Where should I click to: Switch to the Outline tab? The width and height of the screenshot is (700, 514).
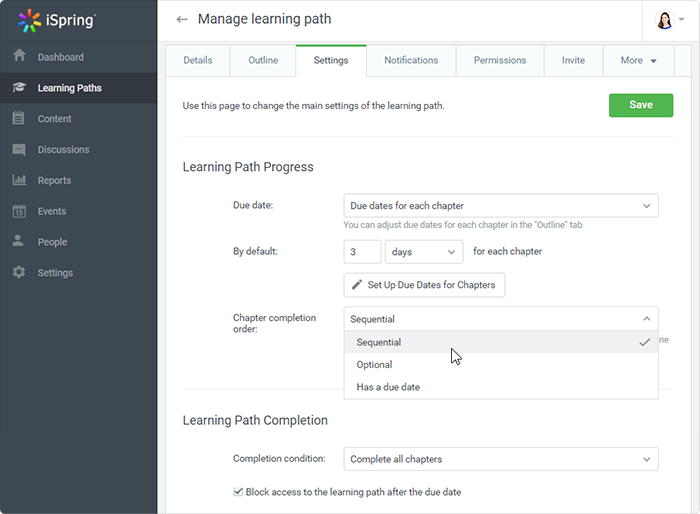(263, 60)
